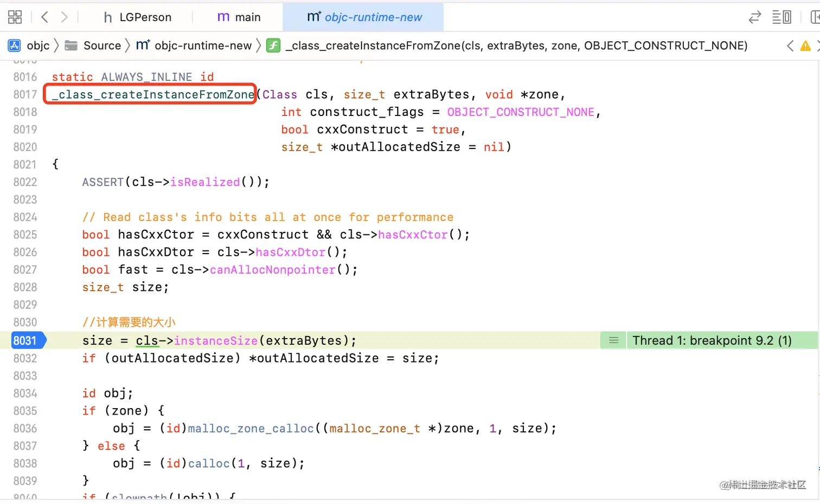Click the annotation lines icon beside Thread 1
The image size is (820, 504).
[613, 340]
